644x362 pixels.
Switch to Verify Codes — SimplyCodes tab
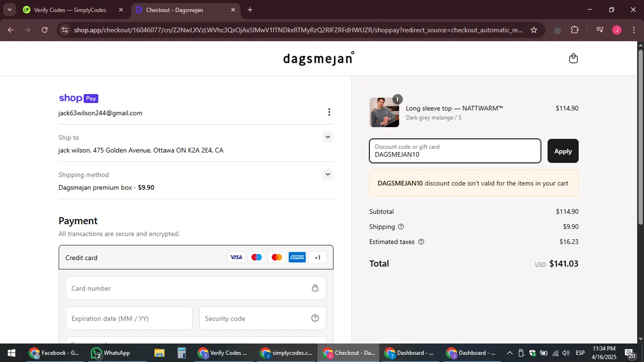(70, 10)
